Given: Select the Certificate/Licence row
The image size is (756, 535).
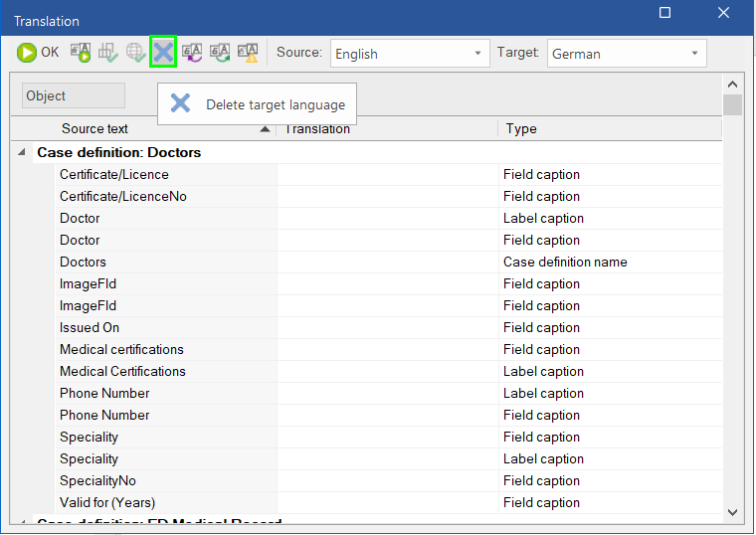Looking at the screenshot, I should 389,174.
